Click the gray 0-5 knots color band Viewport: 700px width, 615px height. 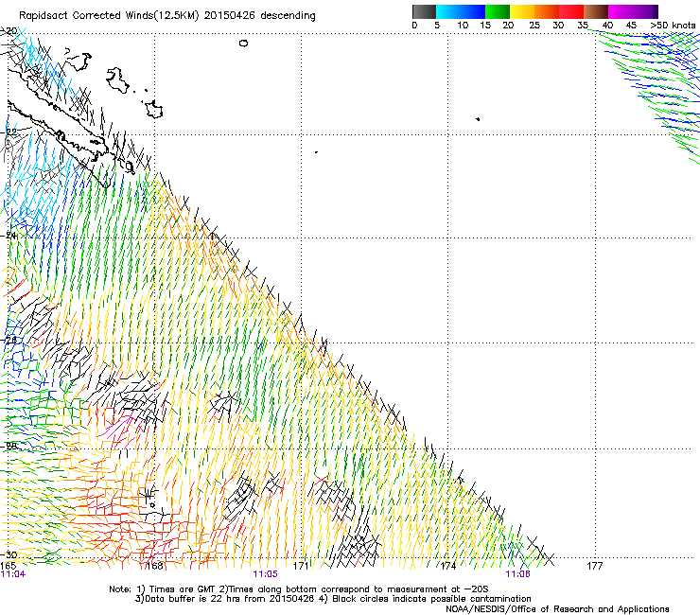(424, 11)
